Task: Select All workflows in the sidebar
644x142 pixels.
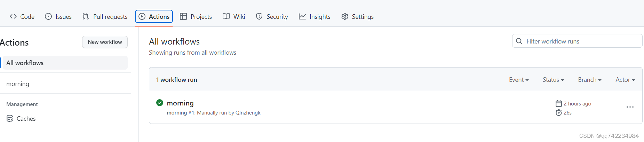Action: 25,63
